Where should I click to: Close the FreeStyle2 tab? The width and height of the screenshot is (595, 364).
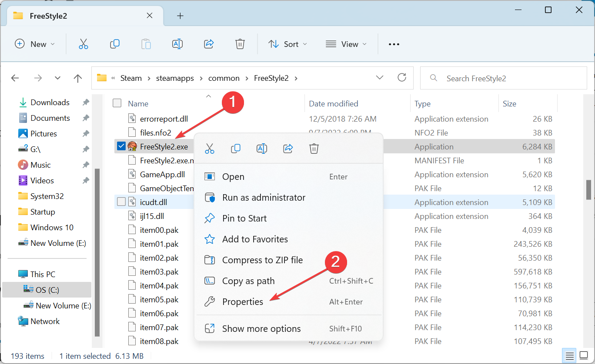(x=150, y=16)
